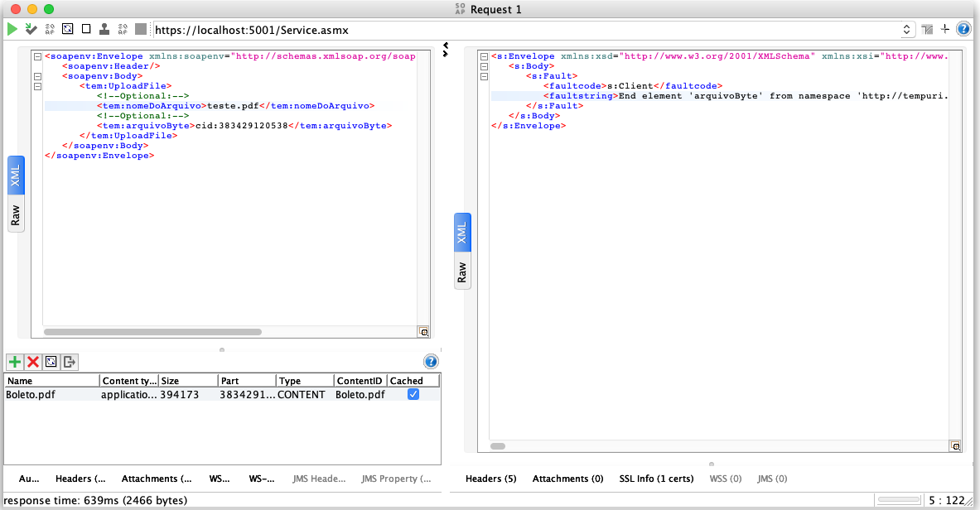Viewport: 980px width, 510px height.
Task: Click the CONTENT type cell
Action: [x=305, y=394]
